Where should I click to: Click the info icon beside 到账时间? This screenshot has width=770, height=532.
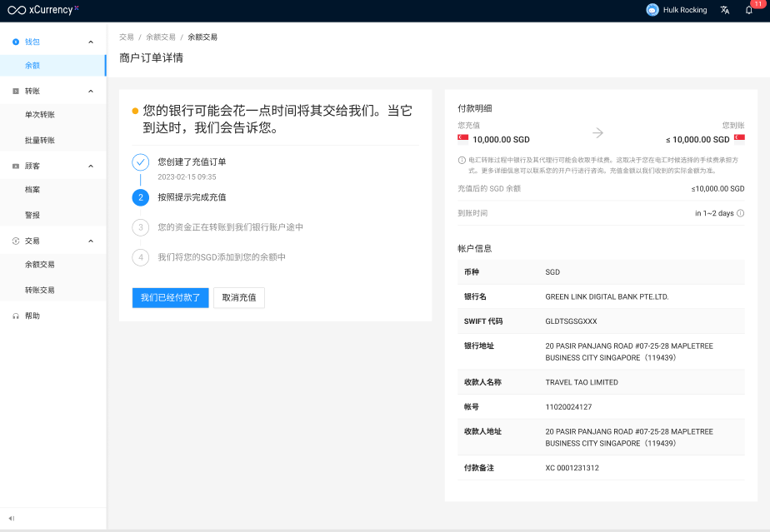click(x=741, y=213)
